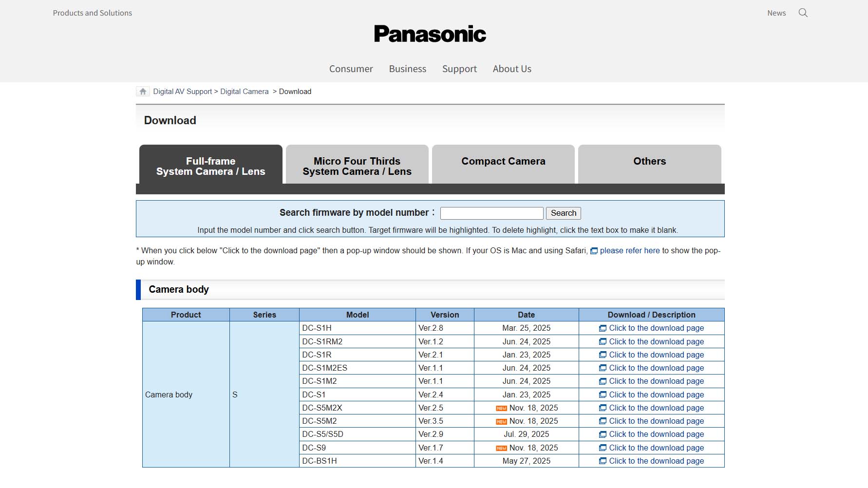Open the Digital AV Support breadcrumb link

pos(182,91)
